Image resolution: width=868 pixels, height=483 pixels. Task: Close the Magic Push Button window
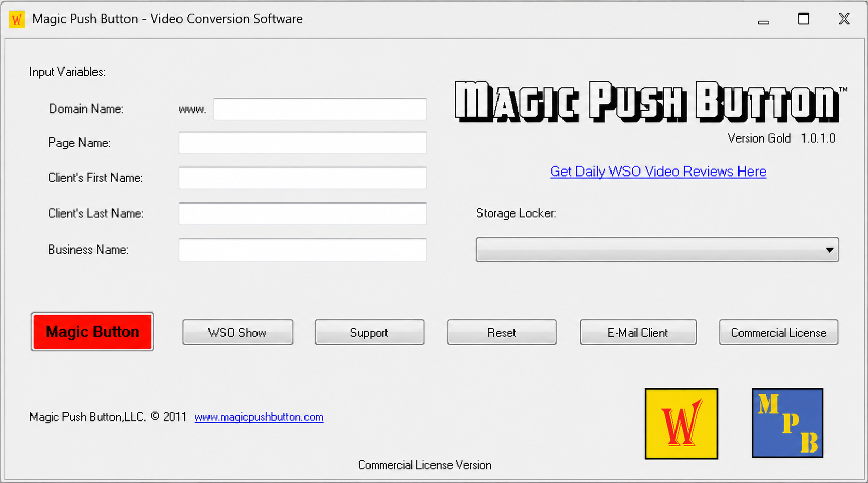point(844,20)
